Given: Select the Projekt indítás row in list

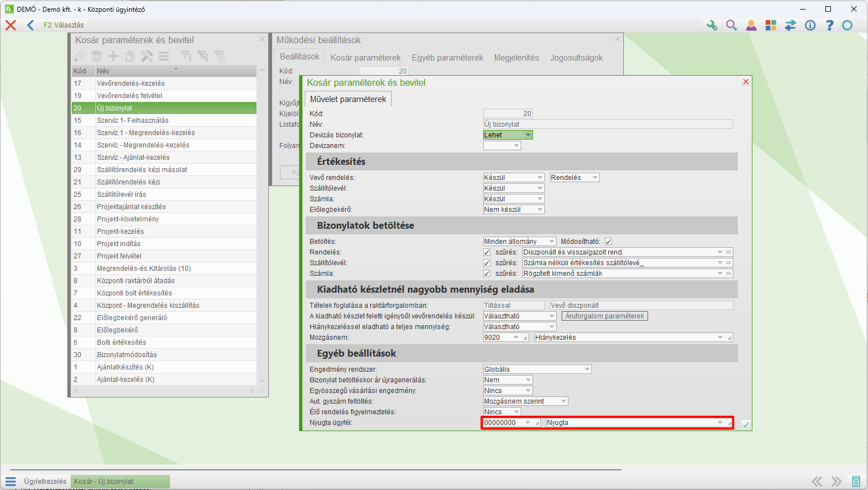Looking at the screenshot, I should point(119,244).
